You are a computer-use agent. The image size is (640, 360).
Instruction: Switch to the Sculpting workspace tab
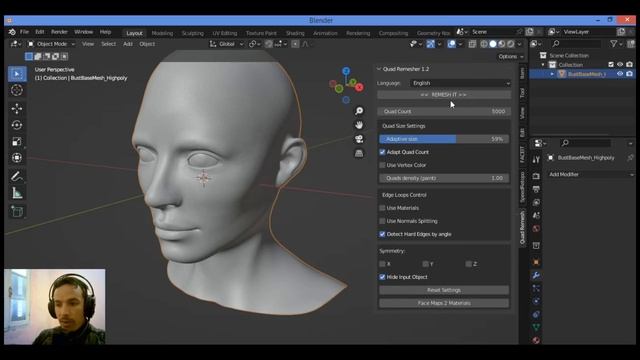click(193, 33)
